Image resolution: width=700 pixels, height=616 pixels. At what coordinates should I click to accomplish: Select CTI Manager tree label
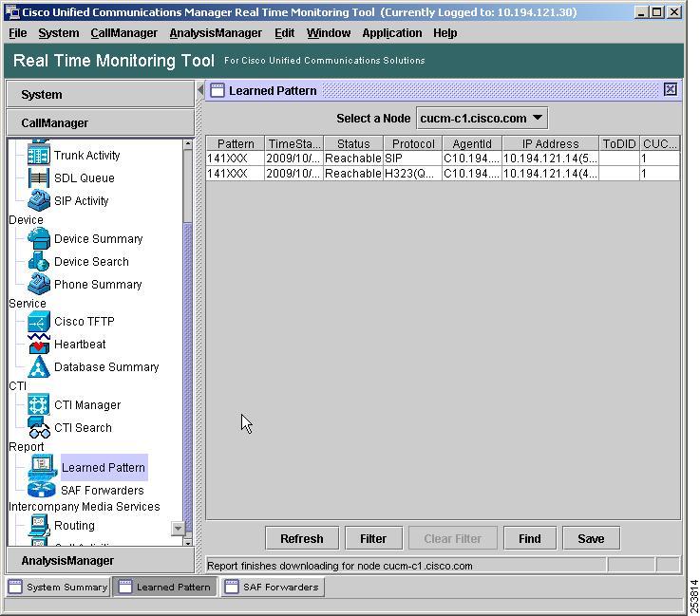[87, 404]
